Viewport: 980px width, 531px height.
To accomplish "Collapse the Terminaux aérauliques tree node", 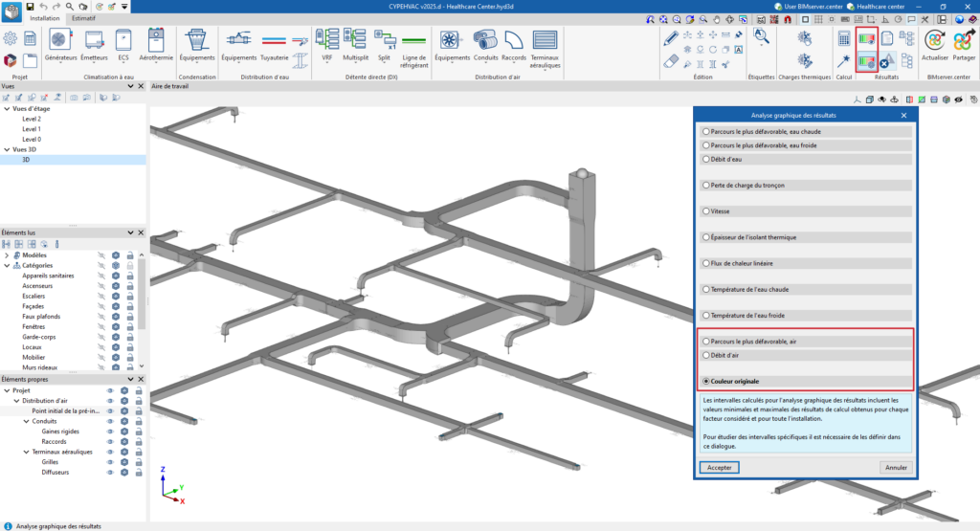I will point(26,452).
